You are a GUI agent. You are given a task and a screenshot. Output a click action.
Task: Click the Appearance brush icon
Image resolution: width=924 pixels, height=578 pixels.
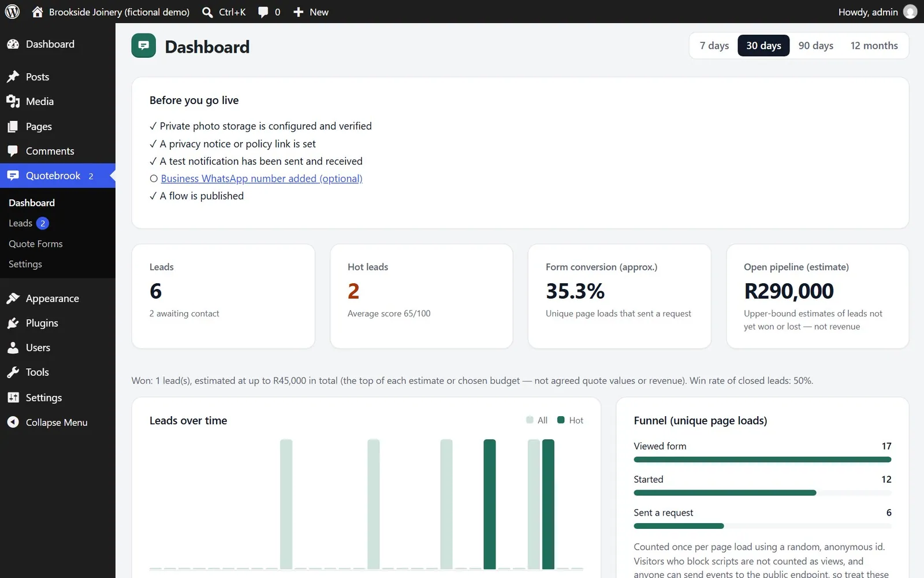(x=13, y=298)
